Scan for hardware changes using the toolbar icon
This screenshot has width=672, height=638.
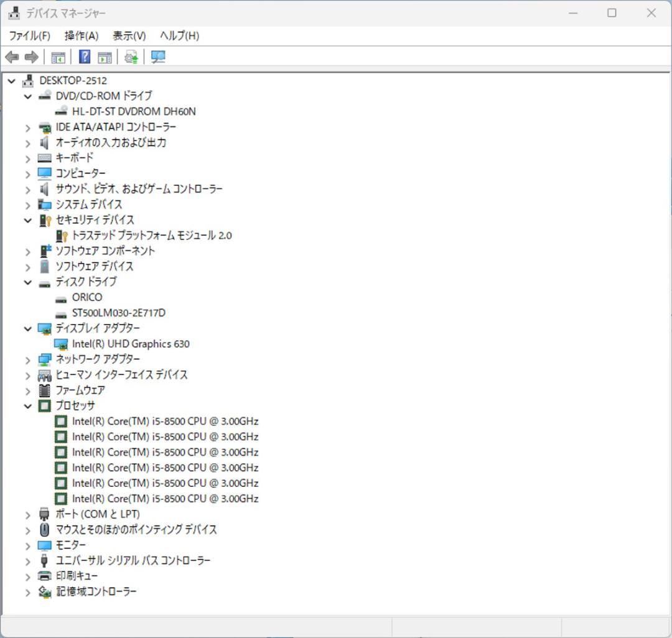pyautogui.click(x=158, y=57)
